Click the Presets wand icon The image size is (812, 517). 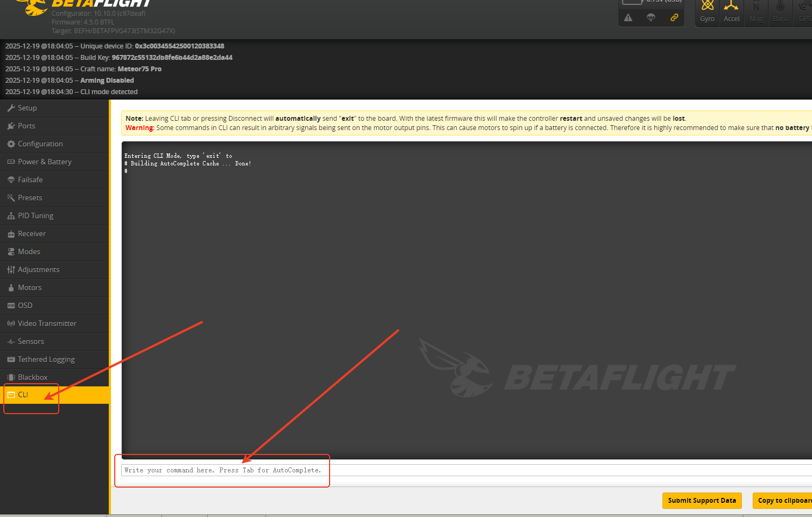tap(11, 198)
